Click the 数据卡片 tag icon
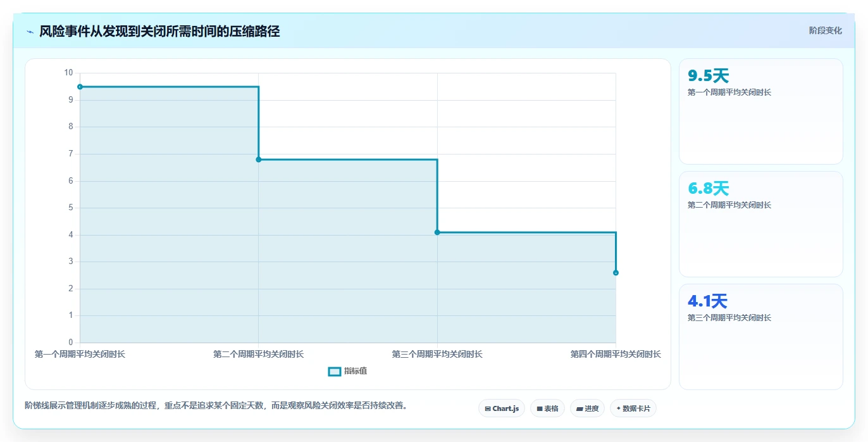 click(618, 408)
